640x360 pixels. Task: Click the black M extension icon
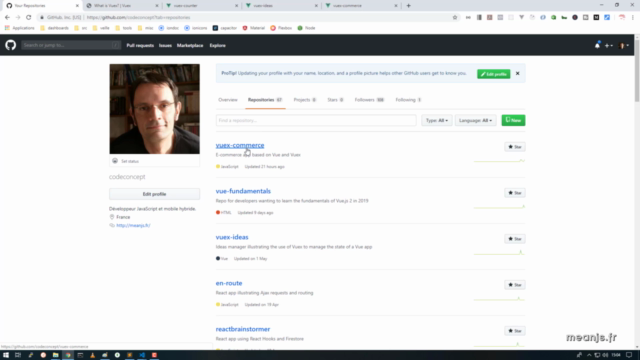596,18
